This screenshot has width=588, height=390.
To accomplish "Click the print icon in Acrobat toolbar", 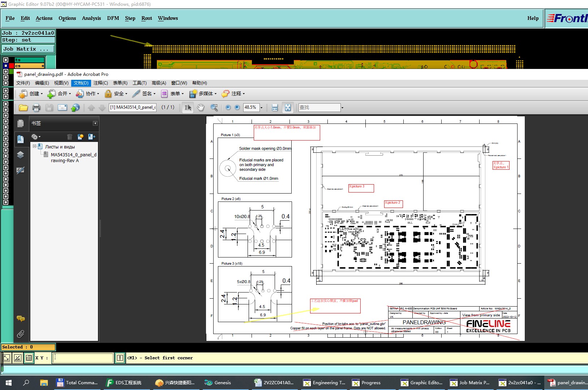I will coord(36,107).
